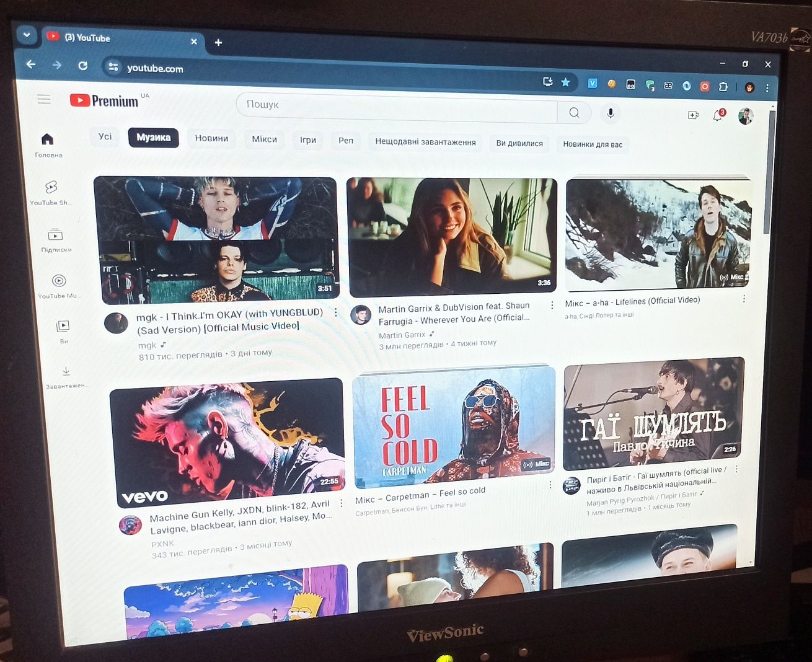The height and width of the screenshot is (662, 812).
Task: Open YouTube Music in the sidebar
Action: 59,287
